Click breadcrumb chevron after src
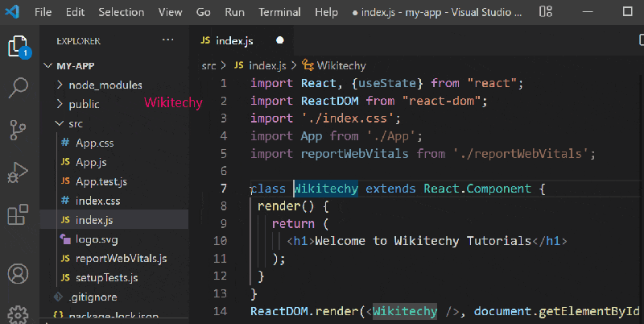The image size is (644, 324). pyautogui.click(x=224, y=66)
